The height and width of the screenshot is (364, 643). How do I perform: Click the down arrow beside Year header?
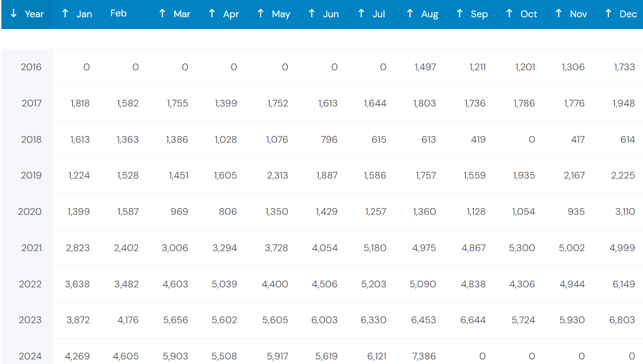tap(14, 14)
